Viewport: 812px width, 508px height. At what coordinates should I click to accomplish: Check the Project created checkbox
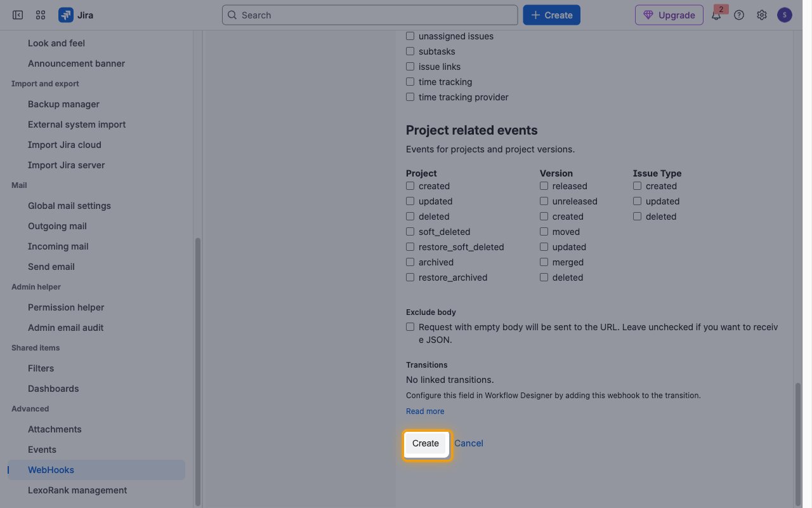click(x=410, y=186)
